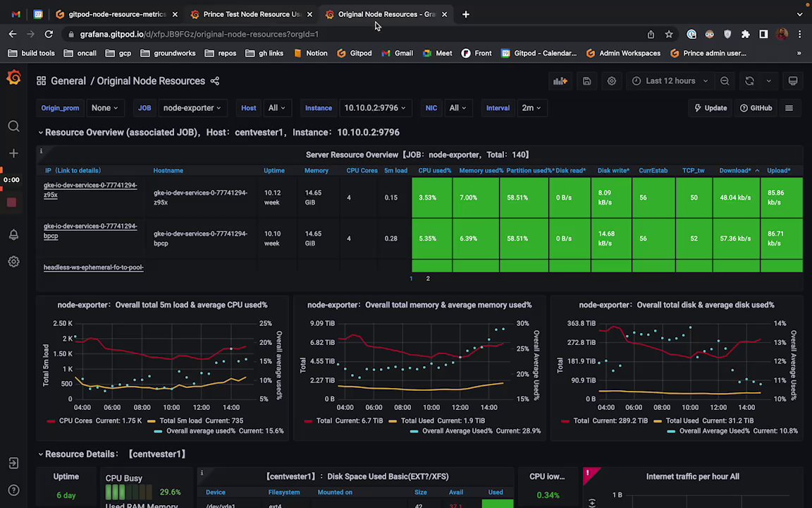This screenshot has height=508, width=812.
Task: Refresh dashboard icon
Action: click(x=749, y=81)
